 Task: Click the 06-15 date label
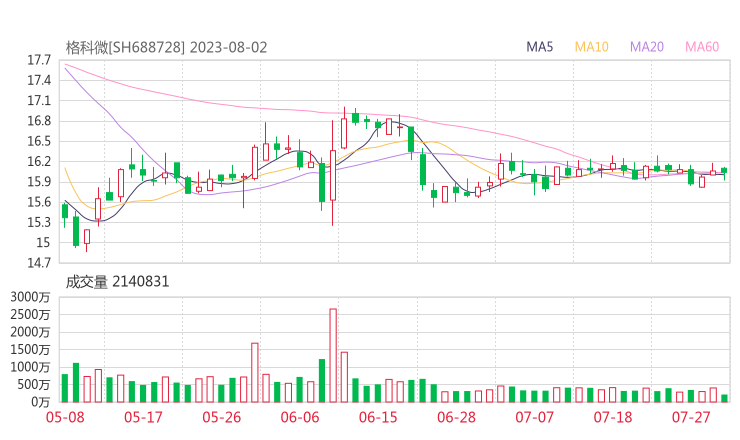378,417
